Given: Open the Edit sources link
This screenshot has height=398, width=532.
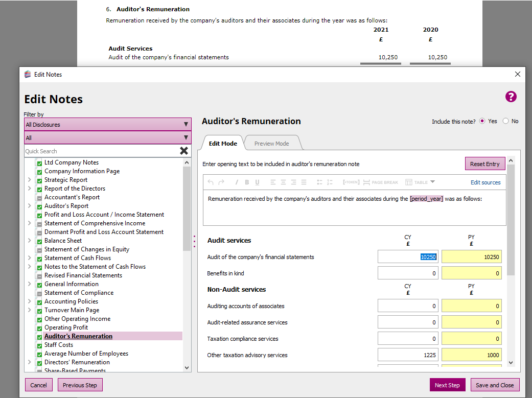Looking at the screenshot, I should click(x=485, y=182).
